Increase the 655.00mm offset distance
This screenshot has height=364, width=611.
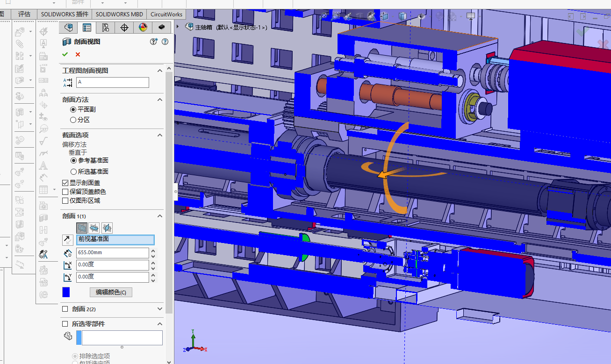(153, 250)
